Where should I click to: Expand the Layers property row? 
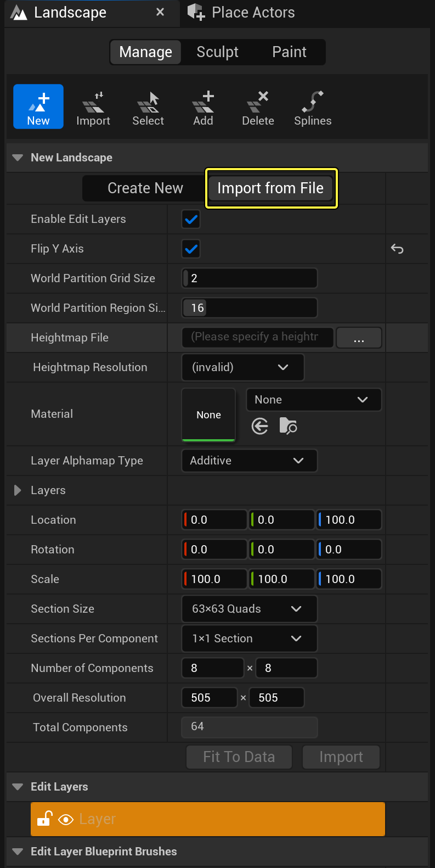click(18, 490)
